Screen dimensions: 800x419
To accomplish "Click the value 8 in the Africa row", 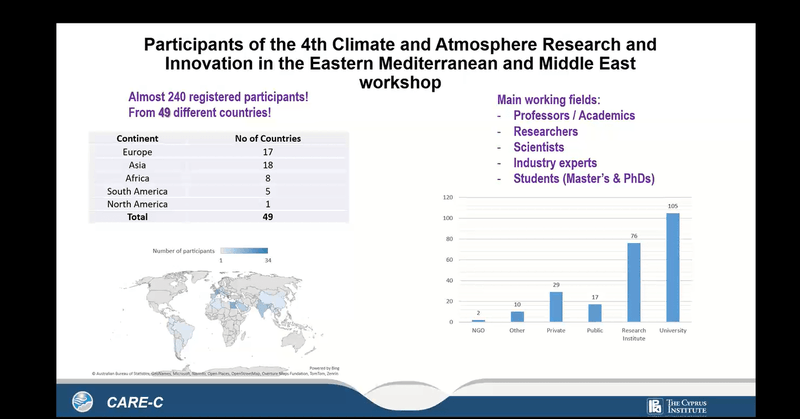I will pos(268,178).
